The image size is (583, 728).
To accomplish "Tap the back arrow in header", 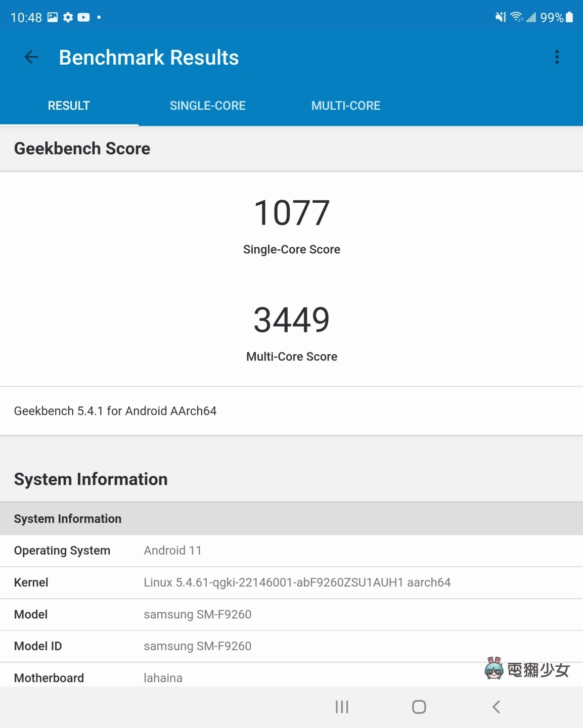I will tap(31, 57).
